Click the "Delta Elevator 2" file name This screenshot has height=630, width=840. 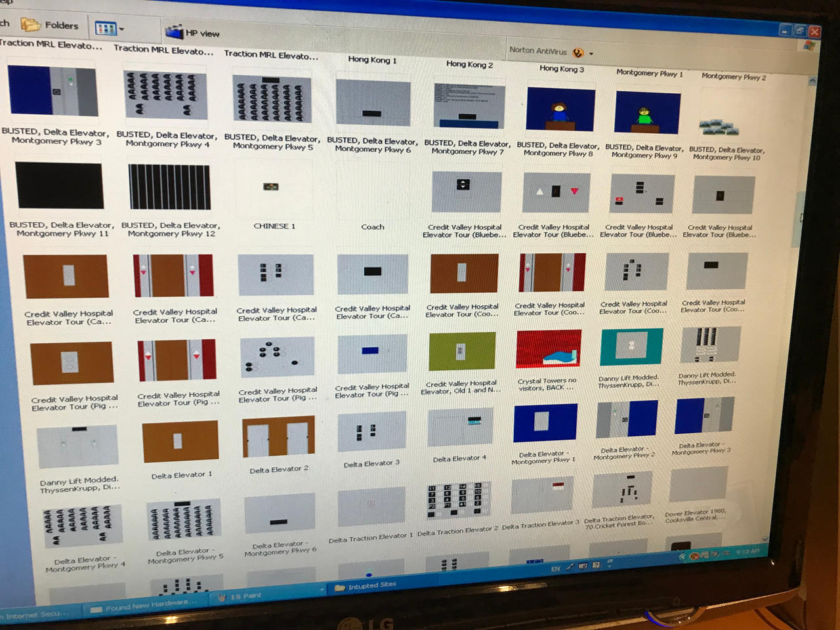(x=279, y=470)
